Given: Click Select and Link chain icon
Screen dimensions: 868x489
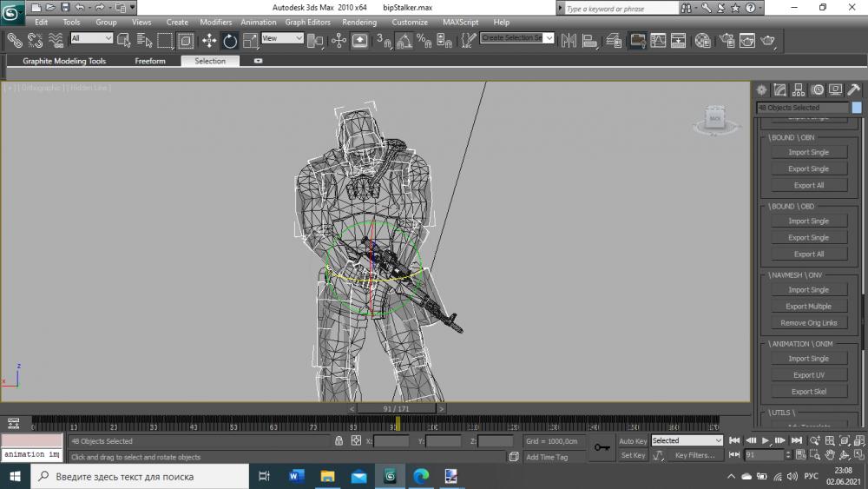Looking at the screenshot, I should 14,40.
